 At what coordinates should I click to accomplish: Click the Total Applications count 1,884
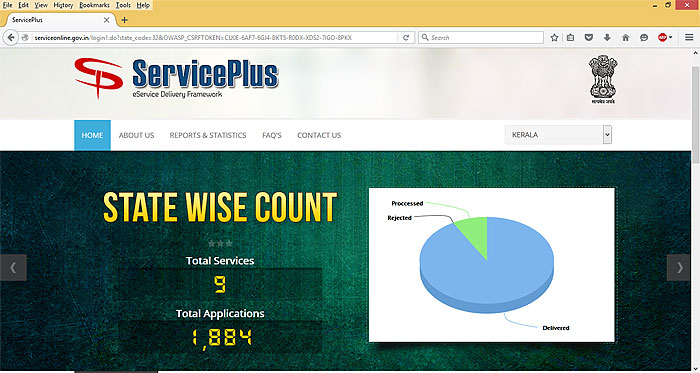(x=222, y=339)
